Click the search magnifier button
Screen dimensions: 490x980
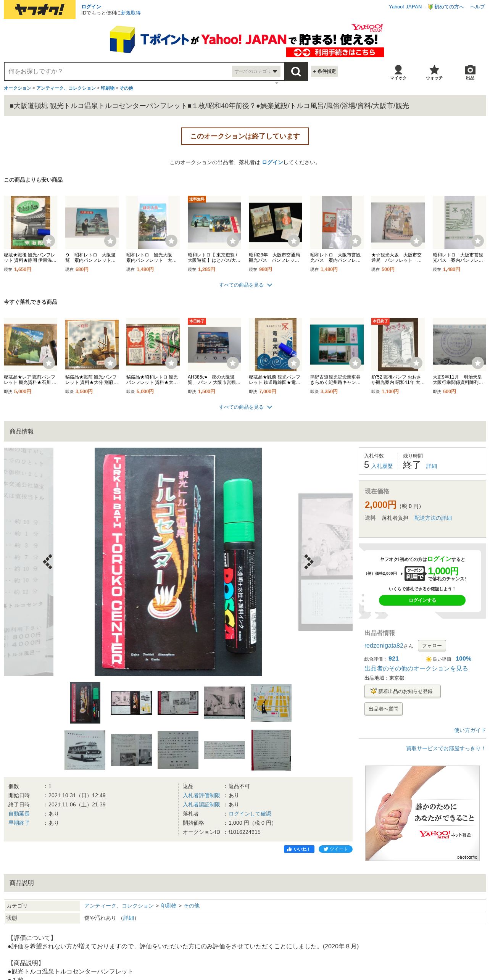coord(296,71)
